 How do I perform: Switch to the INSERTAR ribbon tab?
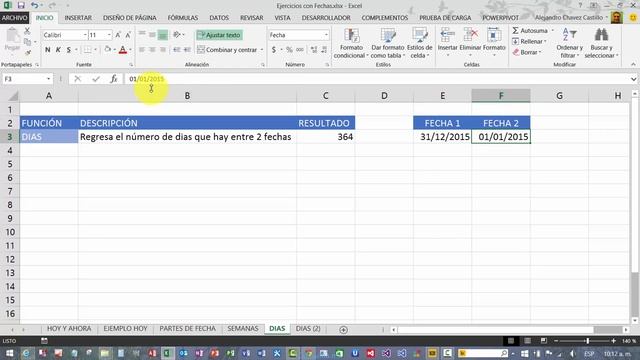click(78, 18)
